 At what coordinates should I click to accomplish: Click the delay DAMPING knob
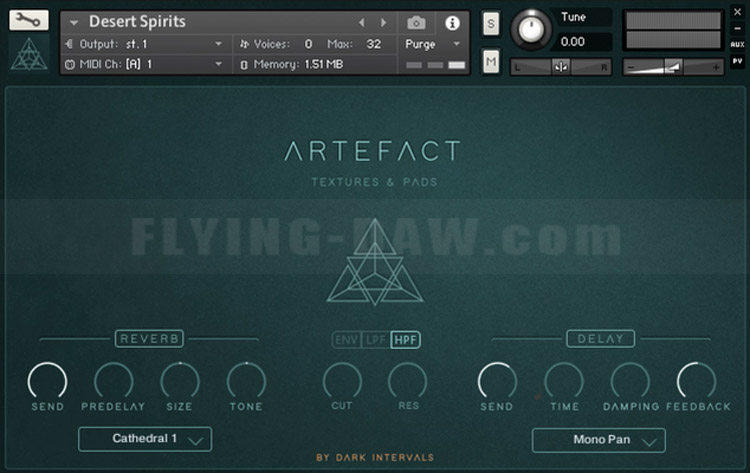pyautogui.click(x=630, y=381)
